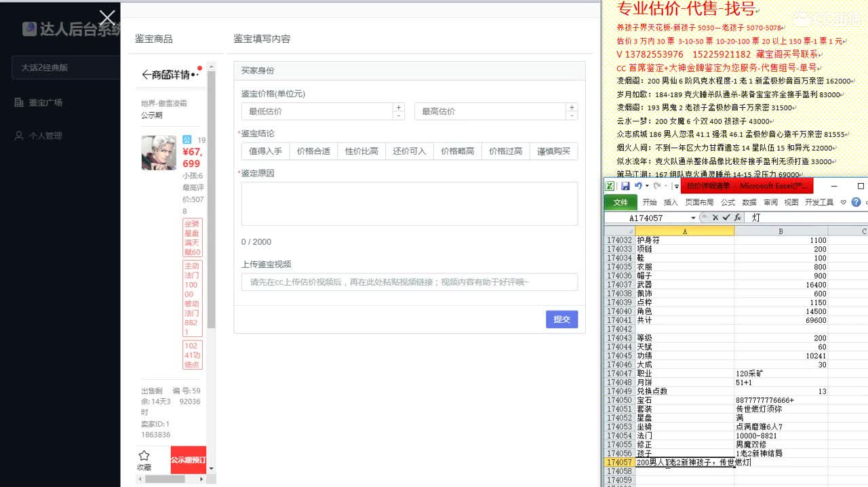Click the blue 公 badge icon
The width and height of the screenshot is (868, 487).
pyautogui.click(x=186, y=140)
